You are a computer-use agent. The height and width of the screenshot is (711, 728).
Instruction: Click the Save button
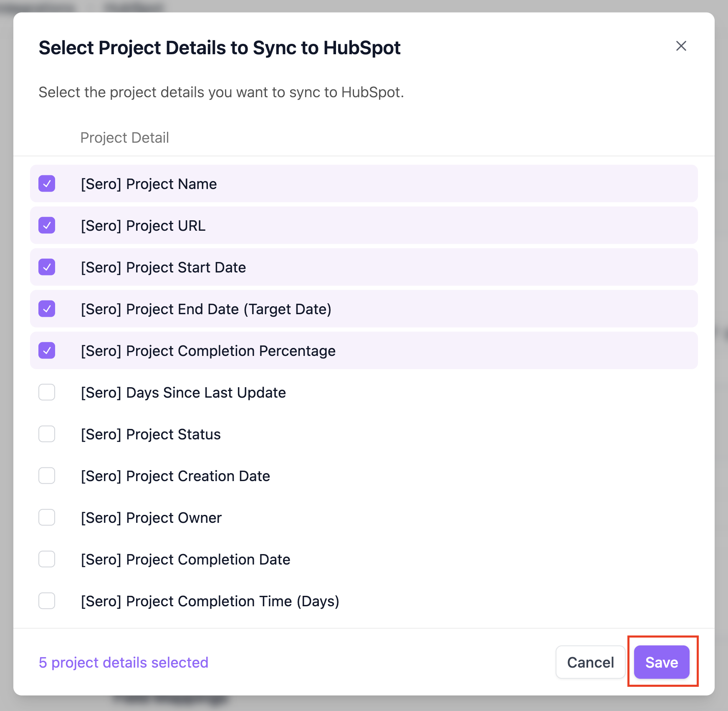(x=662, y=662)
